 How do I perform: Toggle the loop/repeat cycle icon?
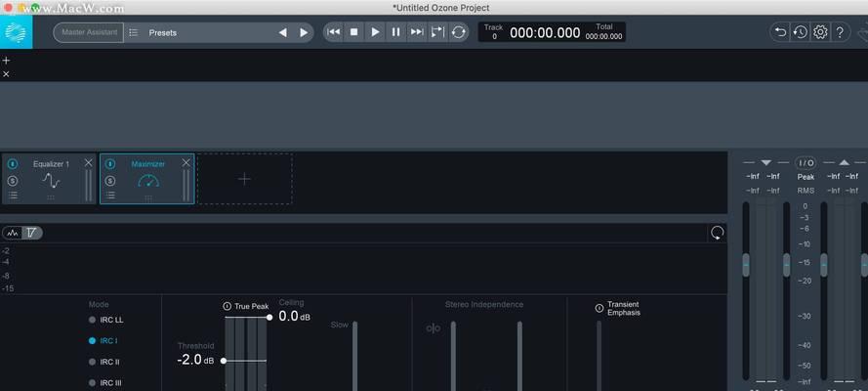pyautogui.click(x=458, y=32)
